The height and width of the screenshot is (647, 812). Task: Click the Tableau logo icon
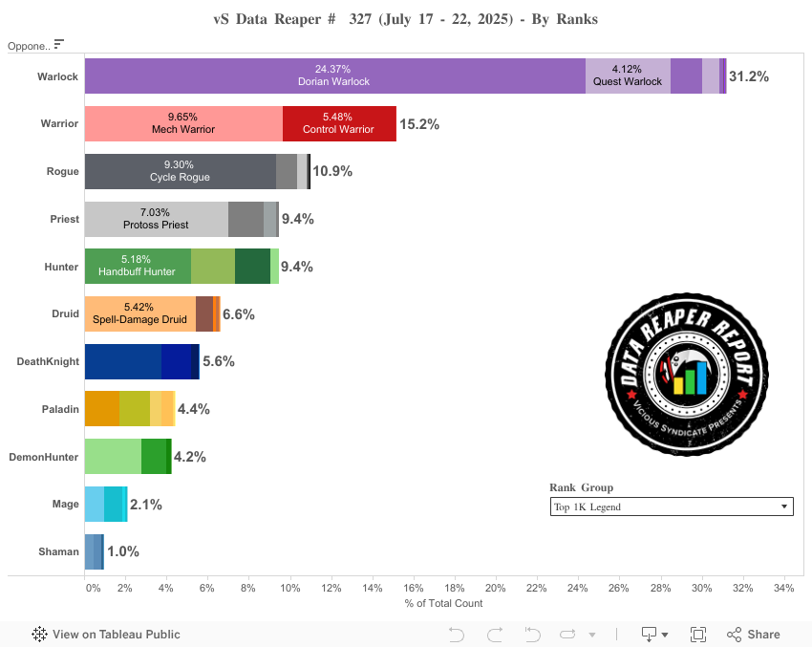pos(40,635)
